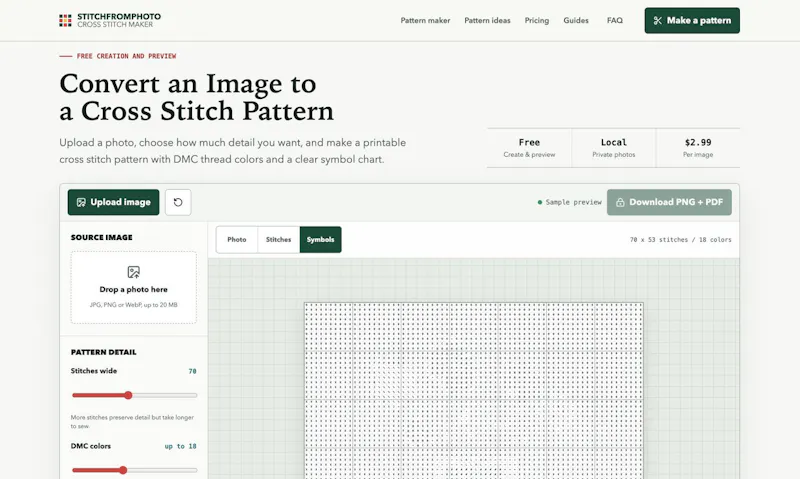Click the Upload image button

pos(113,202)
